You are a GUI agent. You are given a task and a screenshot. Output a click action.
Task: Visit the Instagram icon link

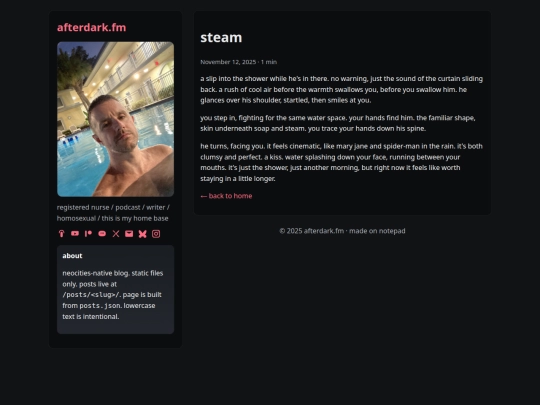pos(156,234)
